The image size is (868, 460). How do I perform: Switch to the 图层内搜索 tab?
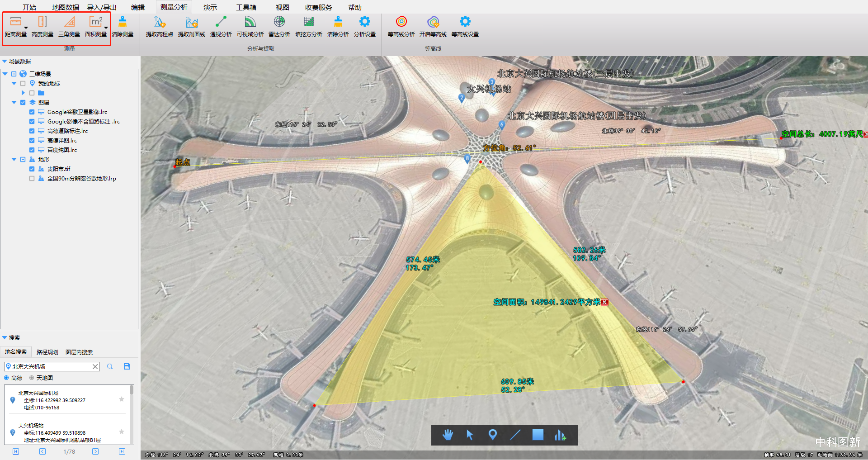point(79,352)
